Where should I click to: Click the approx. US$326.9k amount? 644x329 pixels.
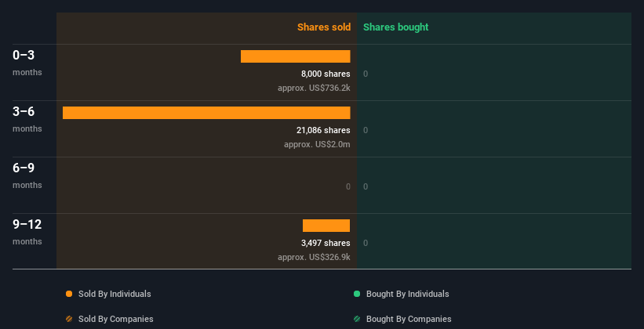coord(314,257)
